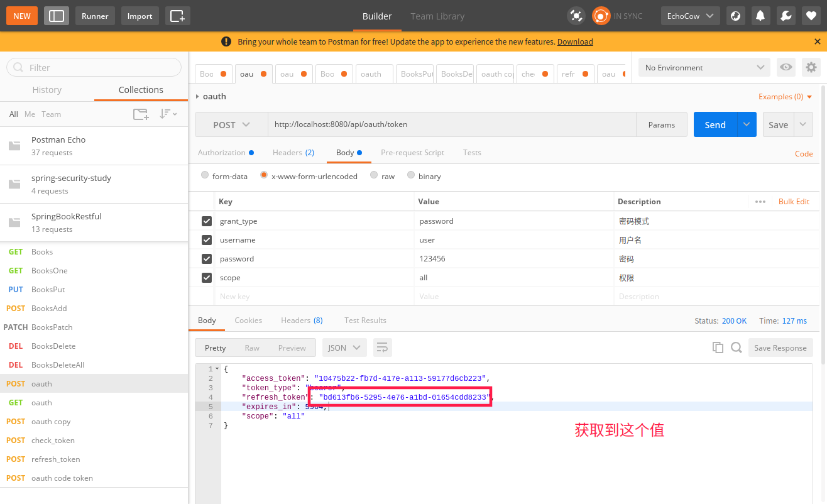Screen dimensions: 827x504
Task: Open the EchoCow account dropdown
Action: point(691,16)
